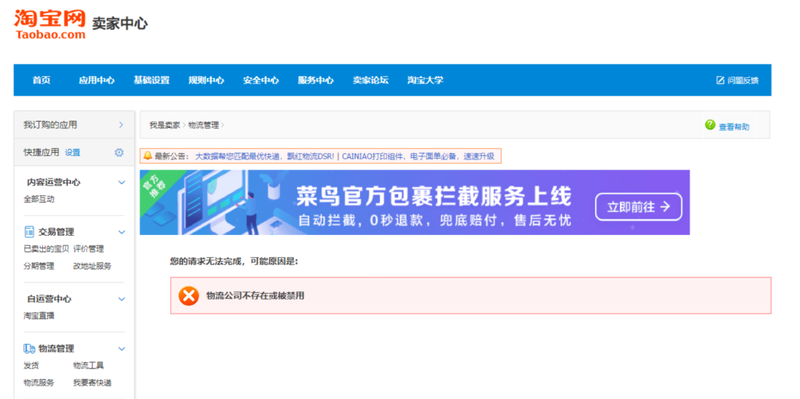Image resolution: width=800 pixels, height=399 pixels.
Task: Open the 已卖出的宝贝 link
Action: click(x=46, y=249)
